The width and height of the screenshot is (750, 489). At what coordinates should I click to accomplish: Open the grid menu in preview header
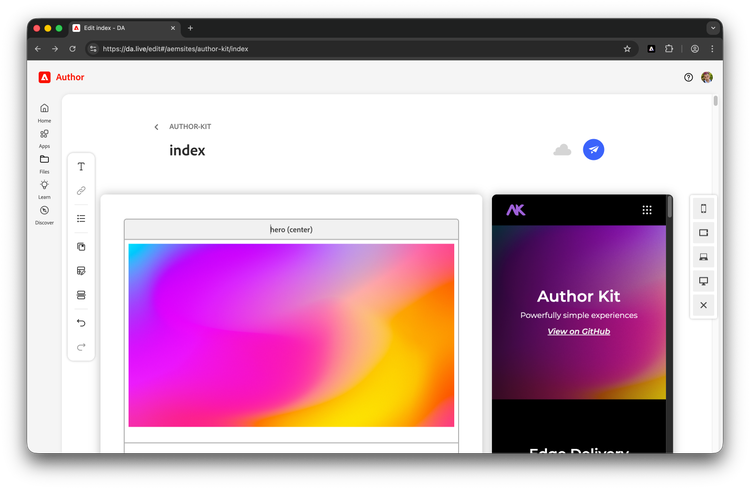[647, 210]
